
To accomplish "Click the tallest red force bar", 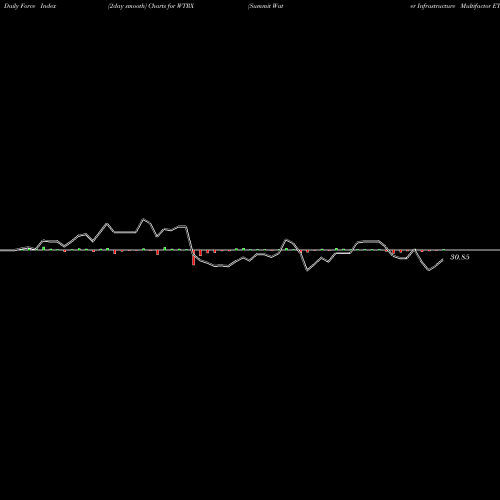I will coord(193,257).
